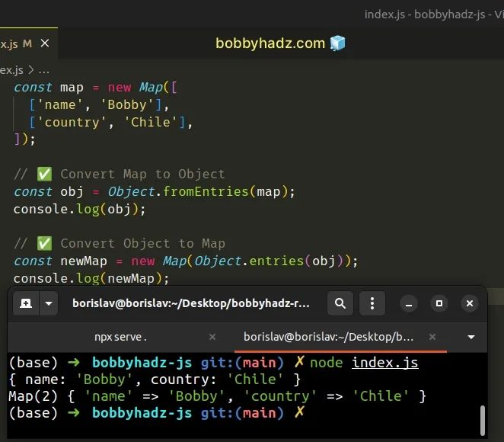
Task: Close the borislav@borislav terminal tab
Action: (432, 337)
